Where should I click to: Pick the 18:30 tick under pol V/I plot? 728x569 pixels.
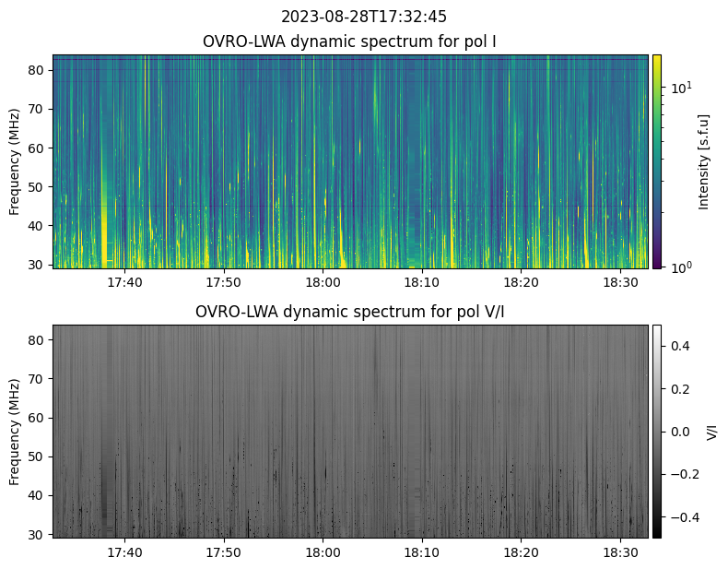click(x=620, y=551)
